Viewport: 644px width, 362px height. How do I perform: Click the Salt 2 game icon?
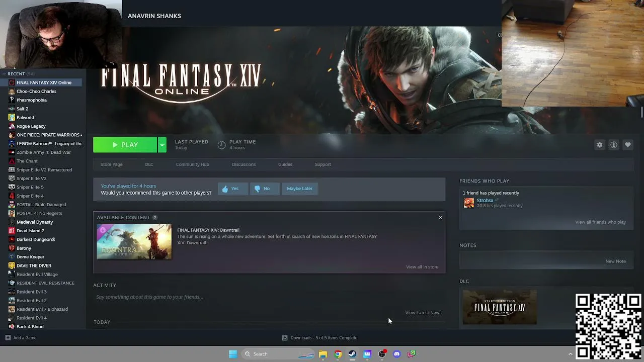point(12,109)
